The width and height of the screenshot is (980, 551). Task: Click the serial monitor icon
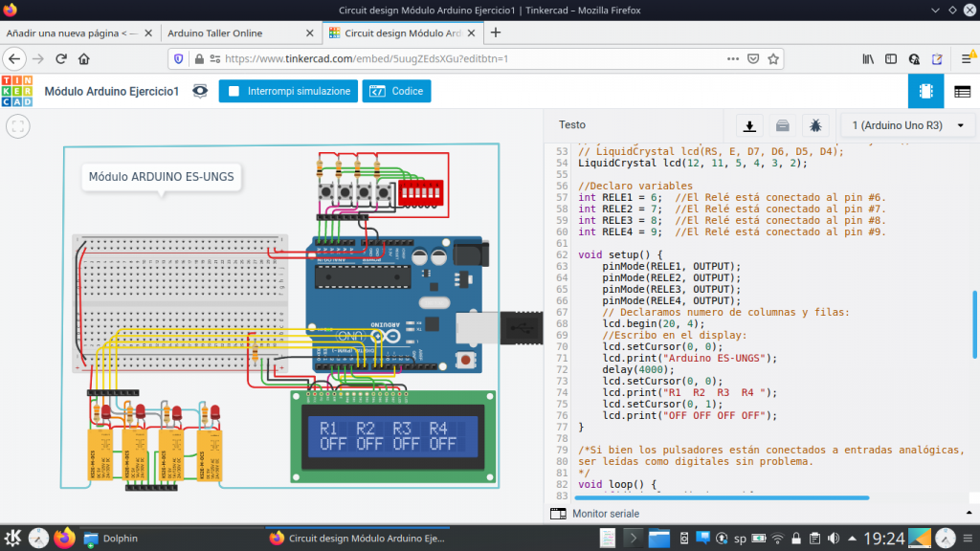tap(558, 514)
